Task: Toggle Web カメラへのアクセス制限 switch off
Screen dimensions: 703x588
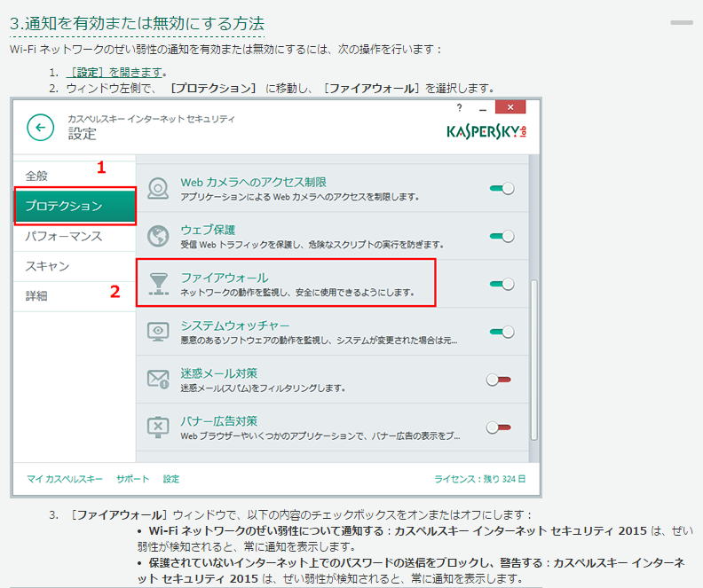Action: 502,189
